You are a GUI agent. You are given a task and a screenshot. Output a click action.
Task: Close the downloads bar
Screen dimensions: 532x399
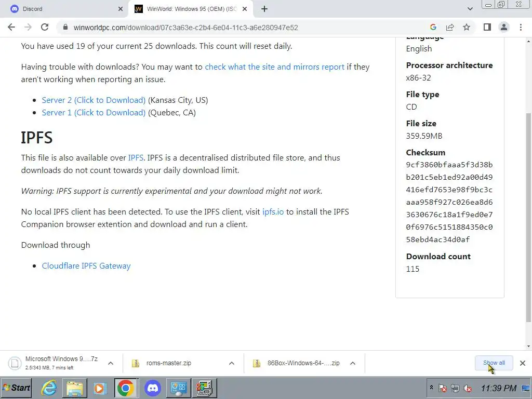(523, 363)
